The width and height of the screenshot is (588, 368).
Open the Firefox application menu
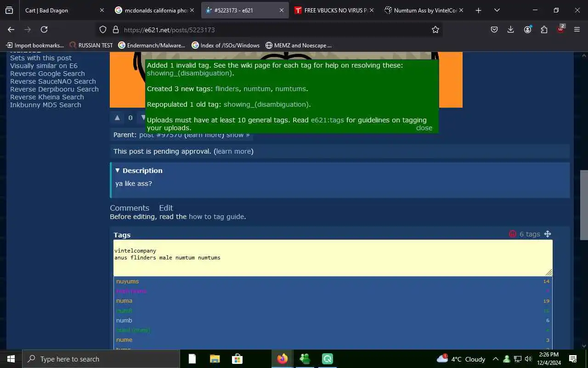pyautogui.click(x=577, y=29)
